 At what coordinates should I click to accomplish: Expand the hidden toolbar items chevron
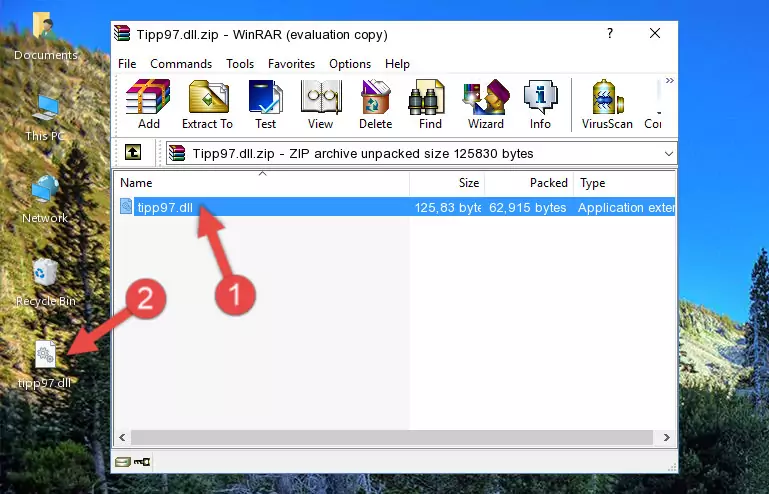669,80
